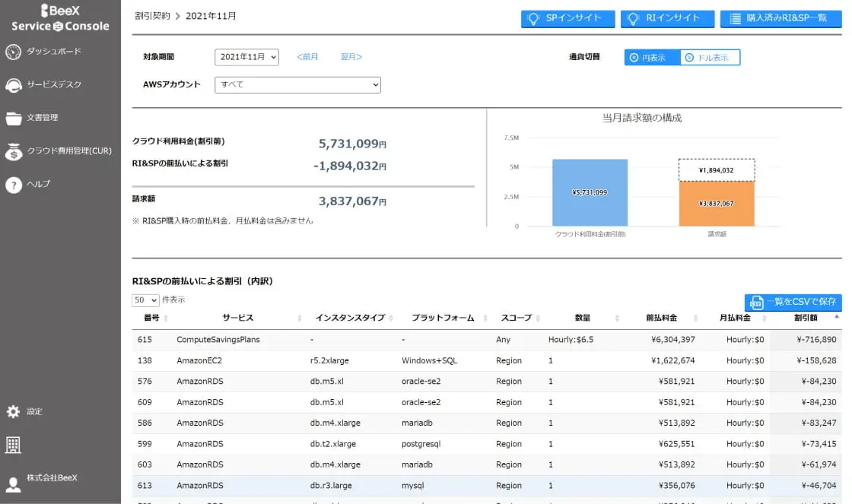Click the AmazonEC2 service cell

coord(199,360)
